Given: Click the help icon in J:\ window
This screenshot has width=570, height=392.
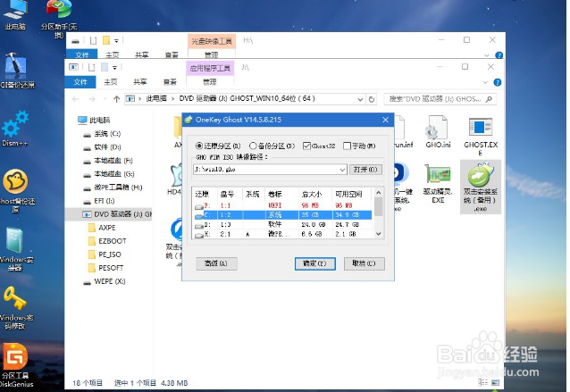Looking at the screenshot, I should (498, 82).
